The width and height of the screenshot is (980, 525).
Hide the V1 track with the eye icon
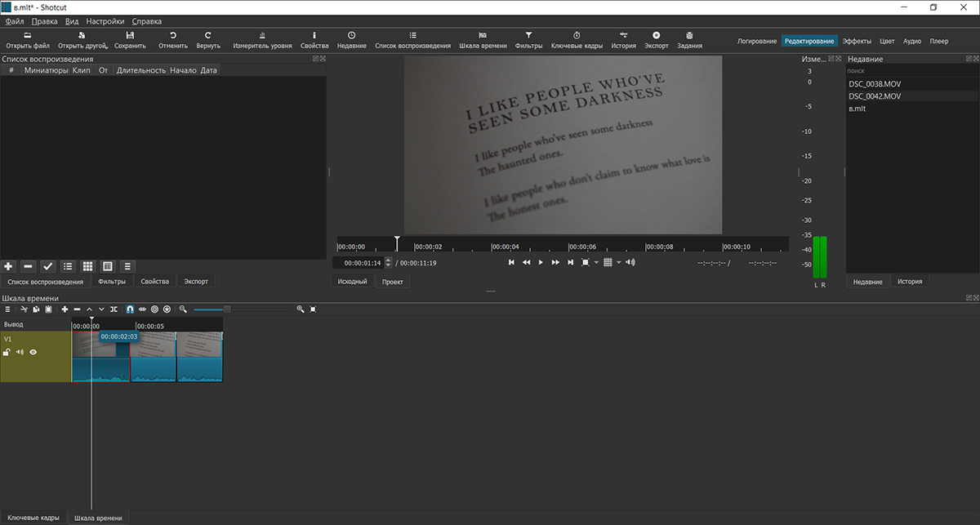pyautogui.click(x=33, y=352)
